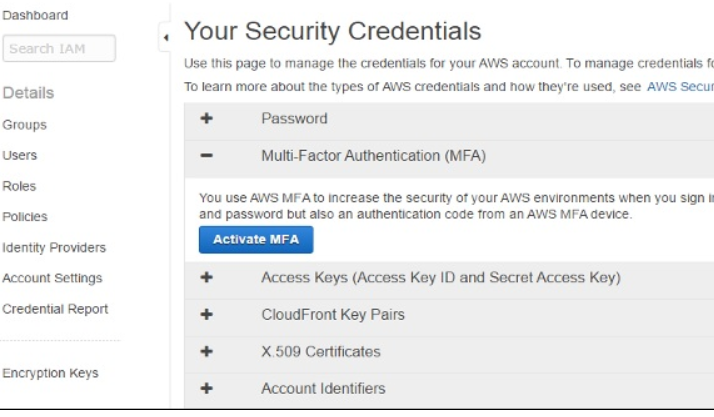Collapse the sidebar with the arrow icon
Viewport: 714px width, 417px height.
click(x=165, y=38)
